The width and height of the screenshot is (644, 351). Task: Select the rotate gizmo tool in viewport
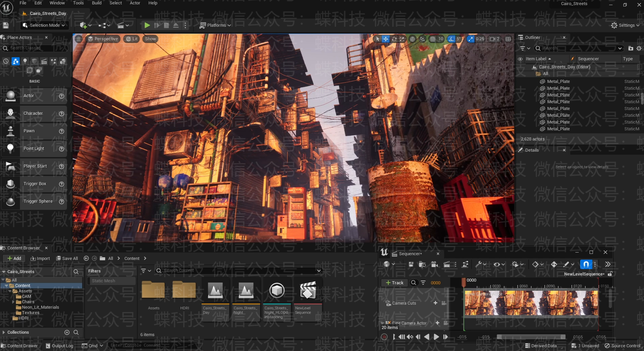[394, 39]
